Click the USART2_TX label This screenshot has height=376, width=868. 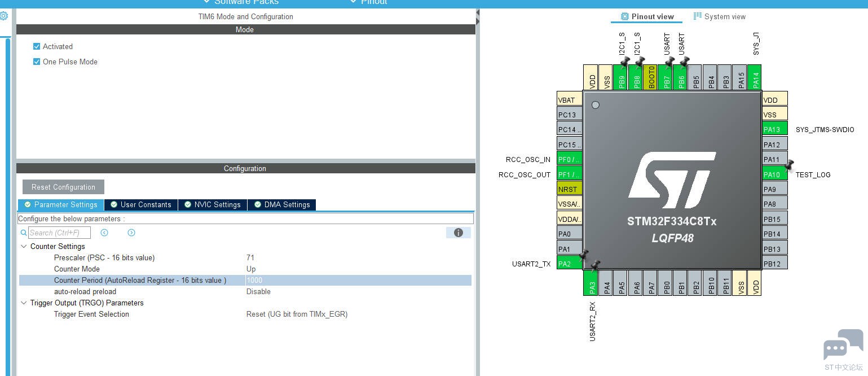[x=531, y=264]
